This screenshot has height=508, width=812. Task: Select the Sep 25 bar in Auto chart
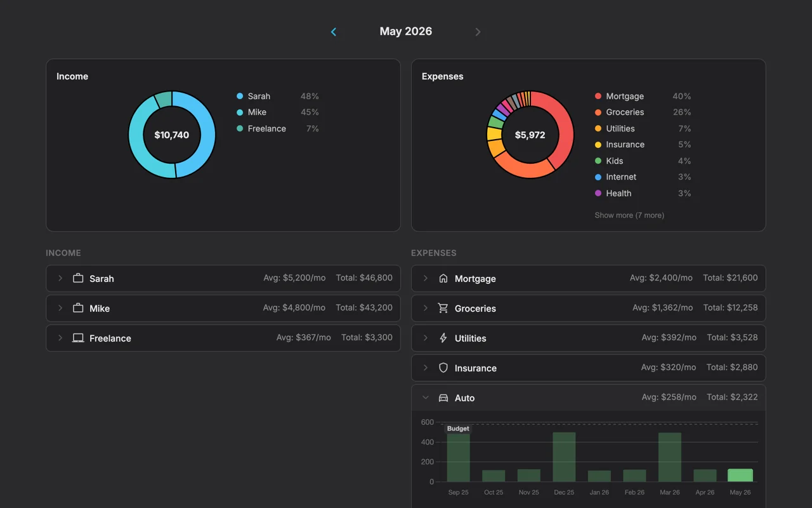[x=459, y=457]
